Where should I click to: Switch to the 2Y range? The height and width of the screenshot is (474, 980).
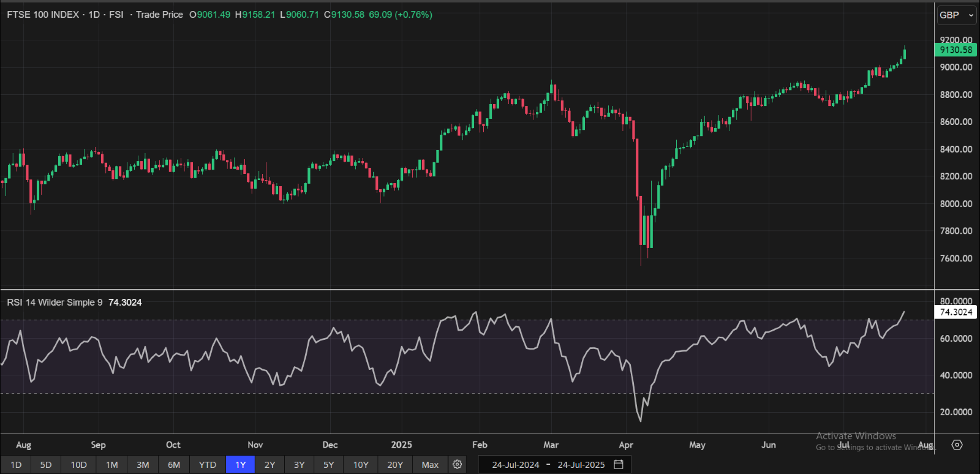tap(269, 465)
